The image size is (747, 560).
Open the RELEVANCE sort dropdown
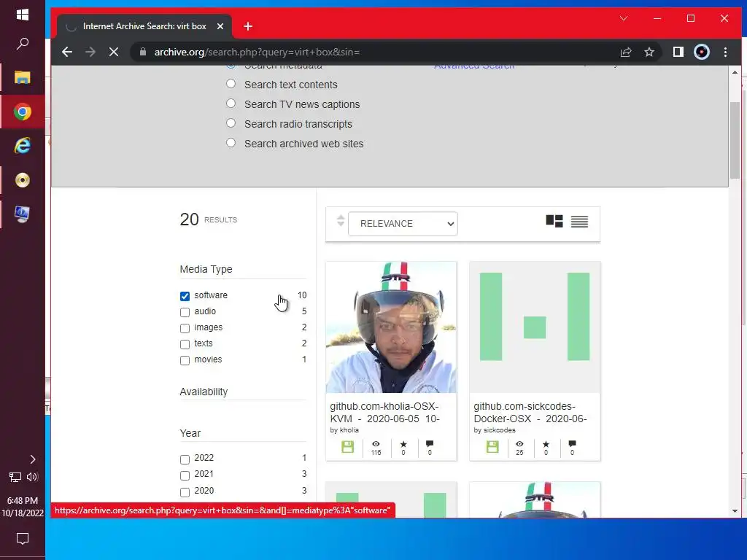pyautogui.click(x=403, y=224)
